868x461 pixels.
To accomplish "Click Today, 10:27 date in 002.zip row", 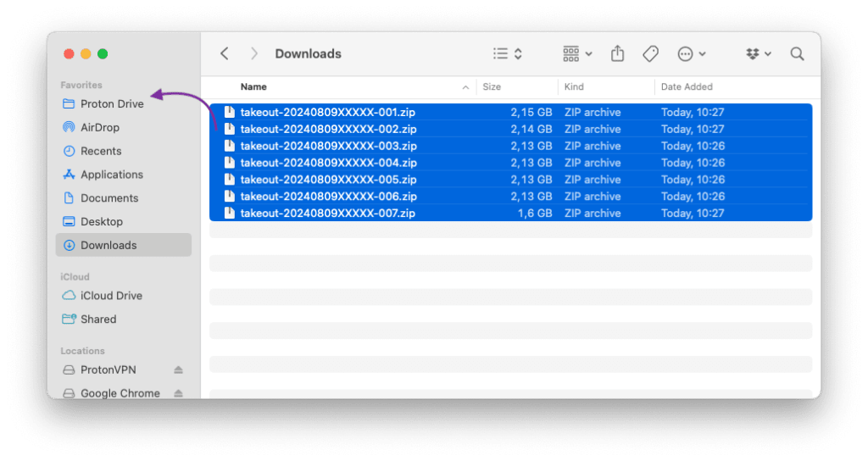I will (693, 129).
